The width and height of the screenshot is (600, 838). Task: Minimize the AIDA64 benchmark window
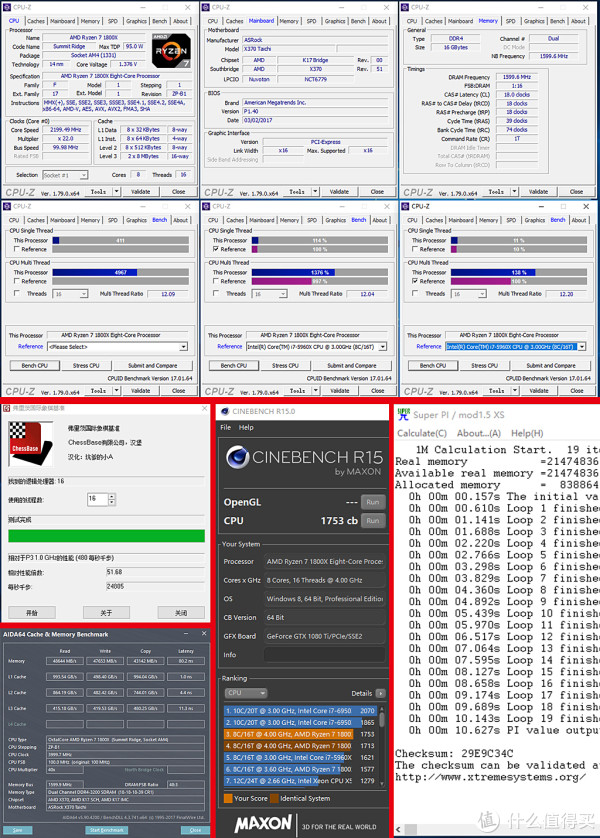[186, 634]
